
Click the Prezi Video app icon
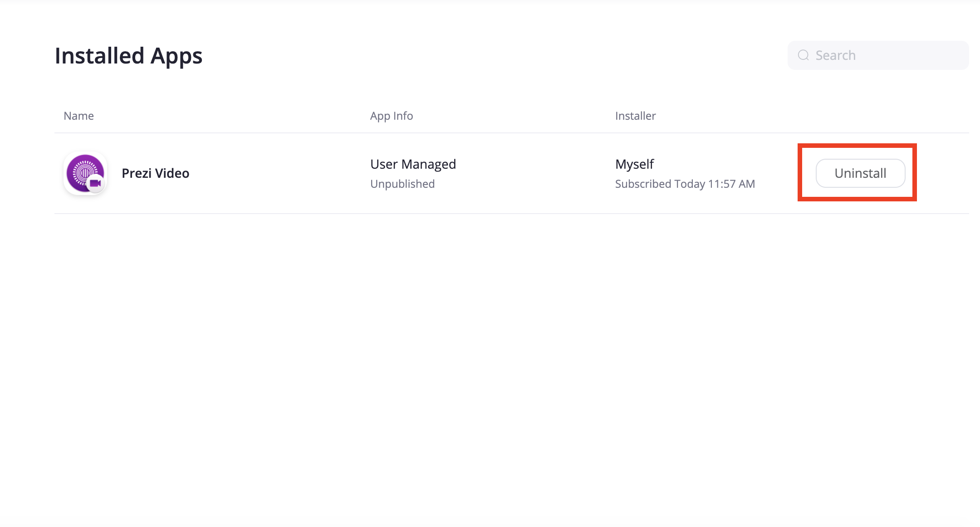pos(85,173)
